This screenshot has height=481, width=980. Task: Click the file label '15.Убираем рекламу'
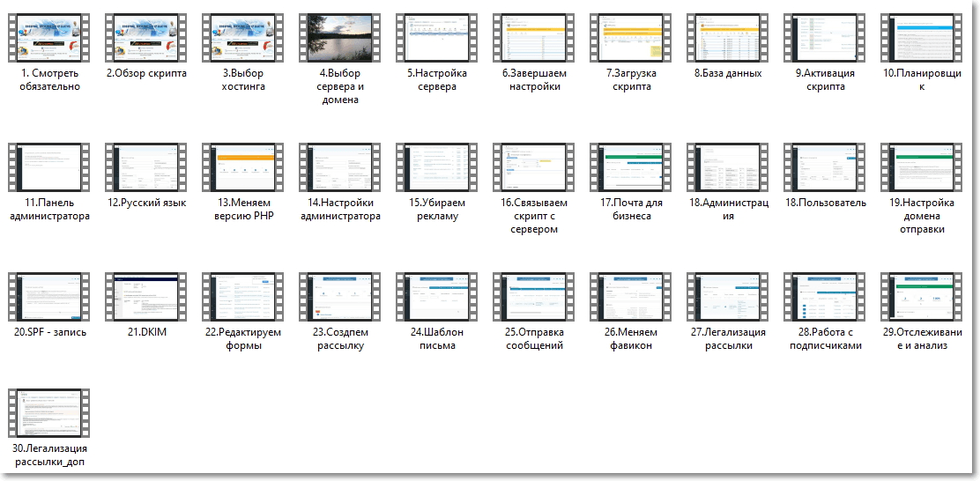pyautogui.click(x=437, y=210)
